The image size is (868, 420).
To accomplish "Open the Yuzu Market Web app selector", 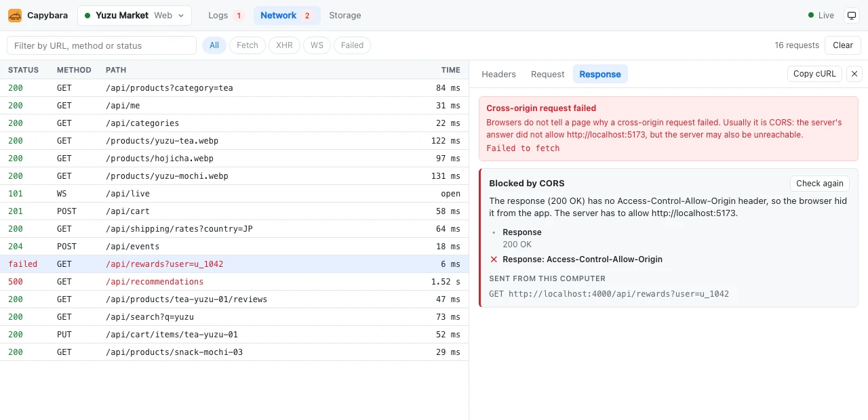I will click(134, 16).
